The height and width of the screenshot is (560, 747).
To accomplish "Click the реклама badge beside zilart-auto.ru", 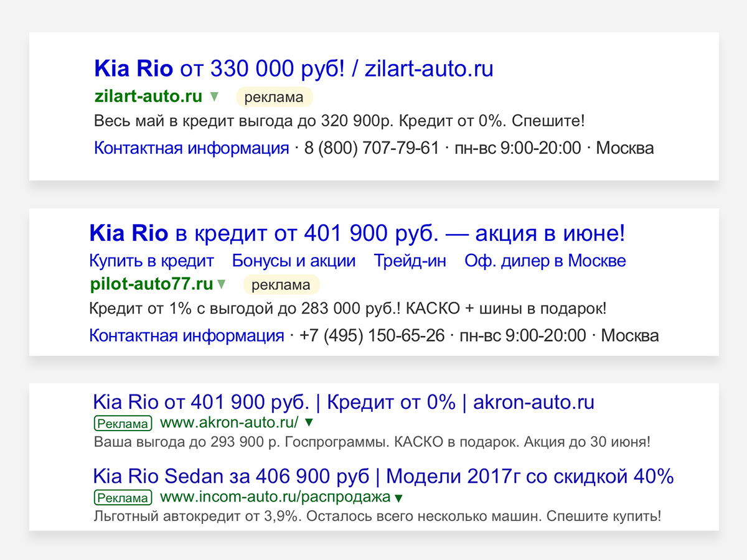I will pos(274,97).
